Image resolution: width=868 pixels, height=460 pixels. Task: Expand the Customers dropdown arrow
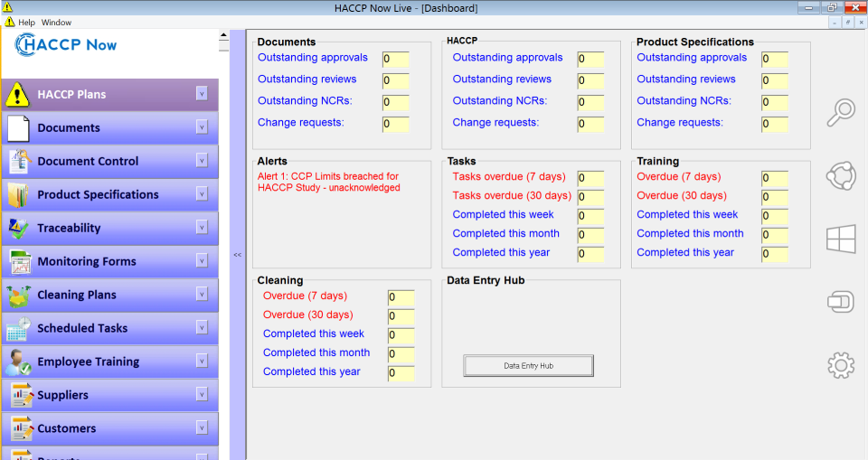tap(202, 427)
